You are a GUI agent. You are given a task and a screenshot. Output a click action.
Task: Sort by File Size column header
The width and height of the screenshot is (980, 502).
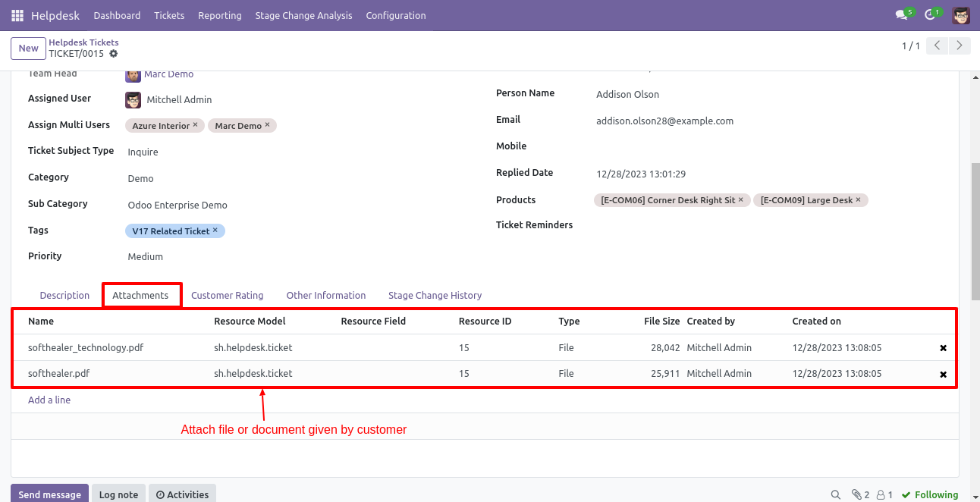(661, 321)
